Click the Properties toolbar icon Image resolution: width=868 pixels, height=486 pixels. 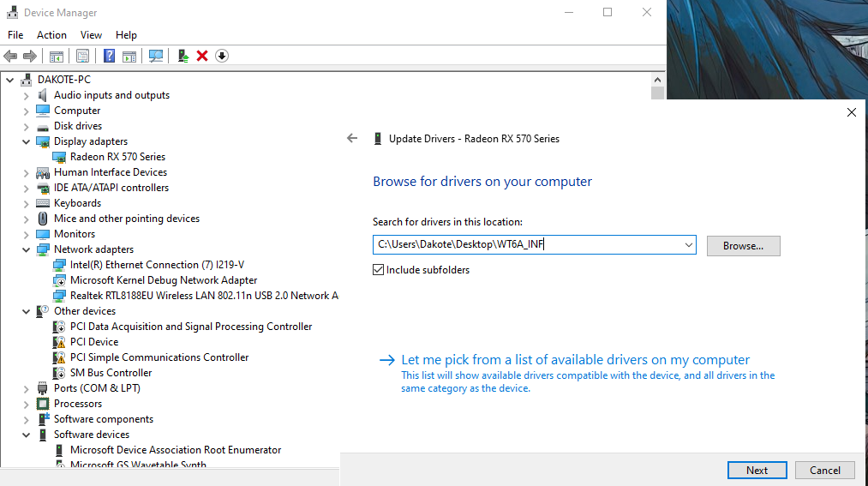click(x=82, y=56)
